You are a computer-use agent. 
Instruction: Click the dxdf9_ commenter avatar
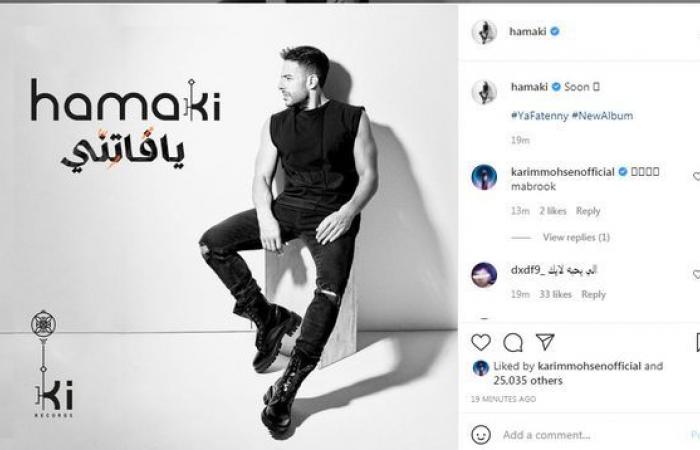[484, 274]
